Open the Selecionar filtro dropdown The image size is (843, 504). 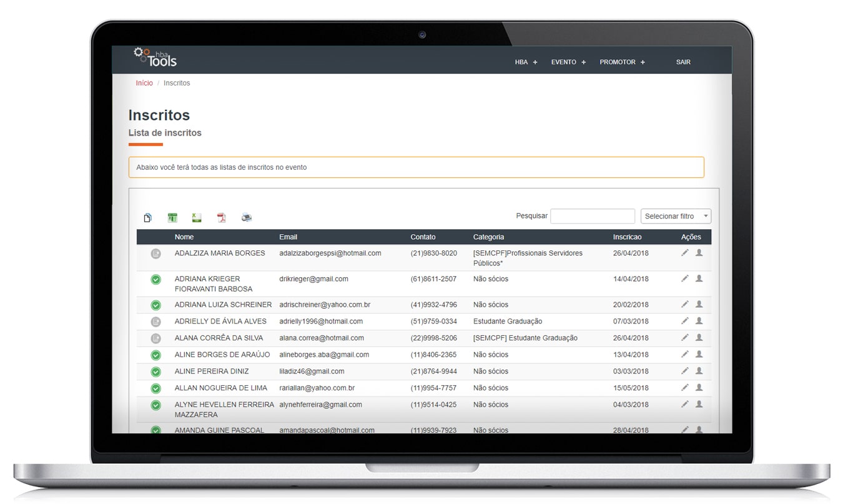point(676,216)
